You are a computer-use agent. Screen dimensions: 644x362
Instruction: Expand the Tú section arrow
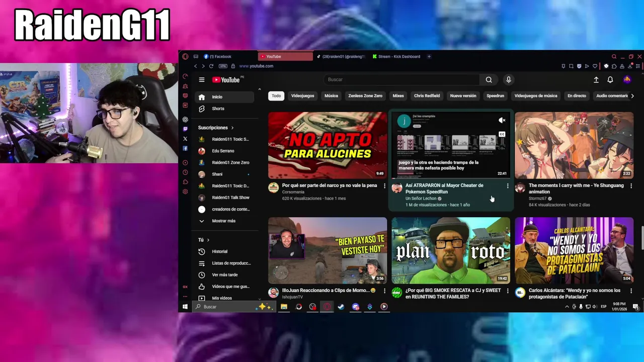pos(208,240)
